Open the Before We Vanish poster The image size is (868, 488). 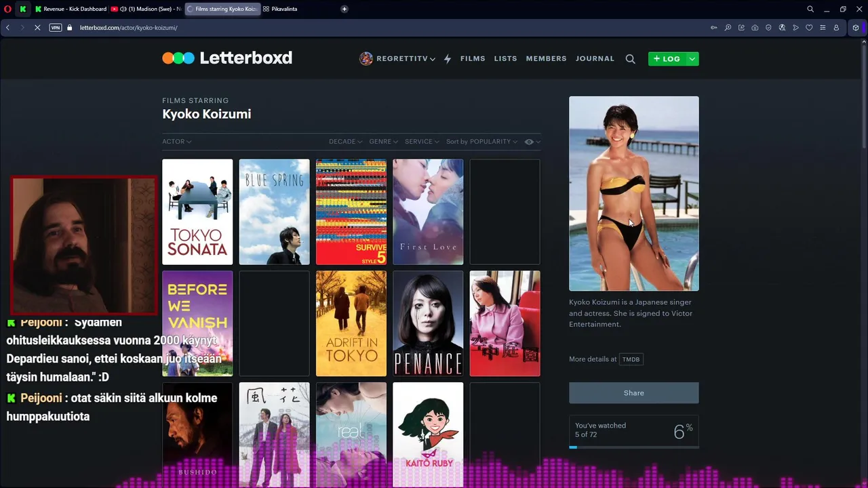197,323
